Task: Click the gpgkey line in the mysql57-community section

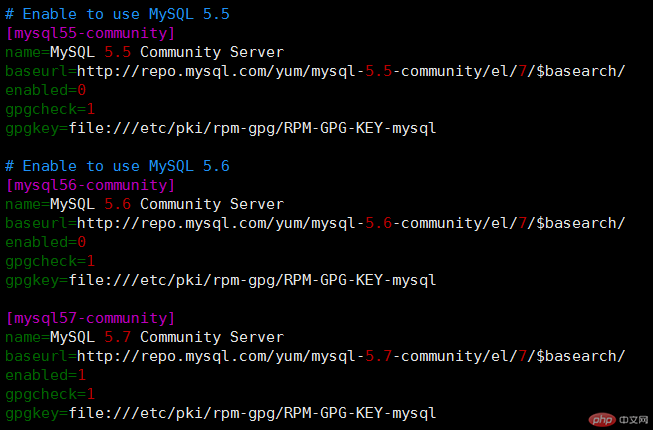Action: 220,413
